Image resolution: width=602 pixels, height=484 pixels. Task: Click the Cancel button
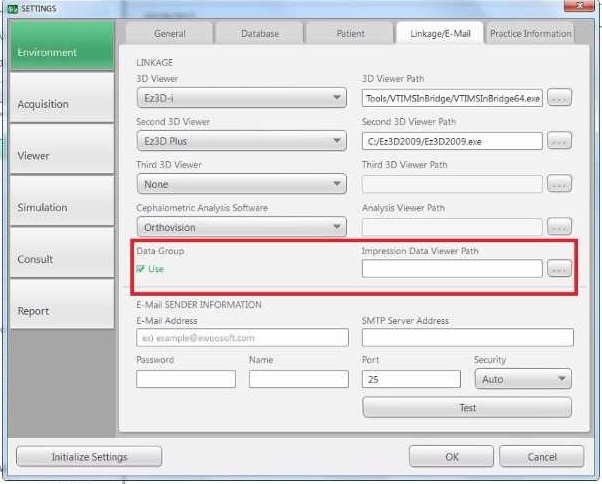click(542, 457)
